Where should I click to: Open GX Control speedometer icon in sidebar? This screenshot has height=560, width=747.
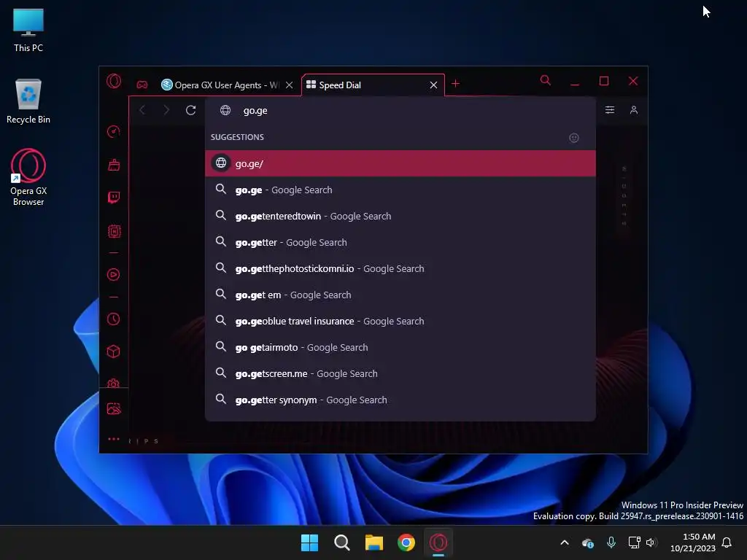coord(113,131)
